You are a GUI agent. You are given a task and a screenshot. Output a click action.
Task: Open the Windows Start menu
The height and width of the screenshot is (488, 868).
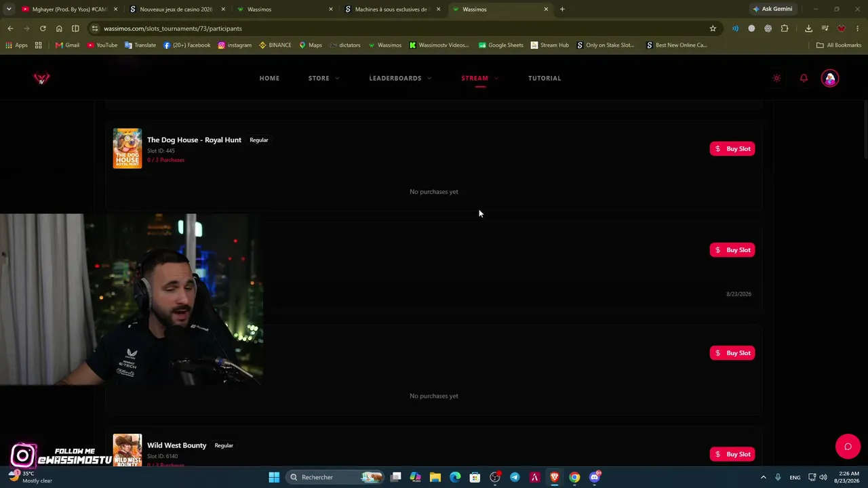coord(274,477)
